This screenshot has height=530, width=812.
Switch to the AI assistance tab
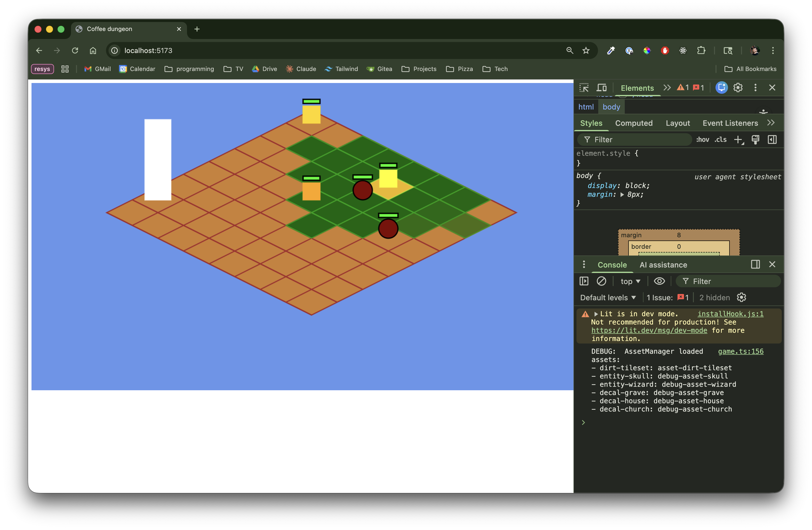pyautogui.click(x=663, y=265)
